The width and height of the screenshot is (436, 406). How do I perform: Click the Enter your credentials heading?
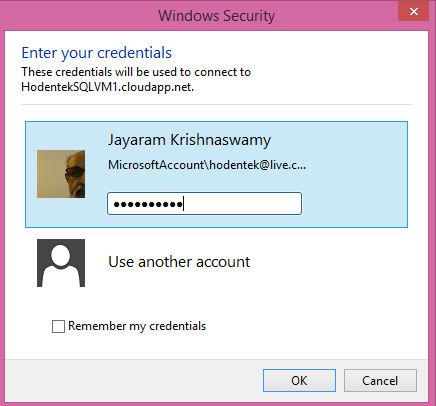pyautogui.click(x=97, y=53)
